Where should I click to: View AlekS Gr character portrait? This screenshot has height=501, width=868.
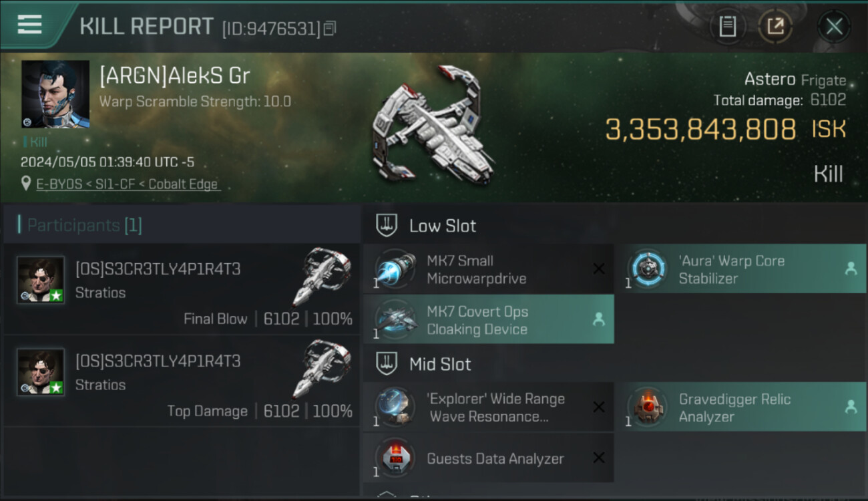pyautogui.click(x=55, y=94)
